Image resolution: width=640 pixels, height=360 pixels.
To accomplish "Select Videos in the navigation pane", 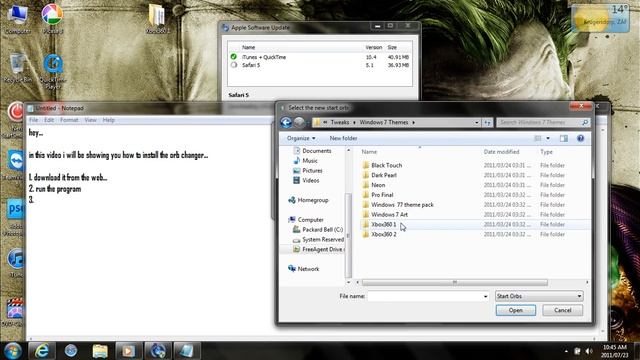I will [x=306, y=180].
